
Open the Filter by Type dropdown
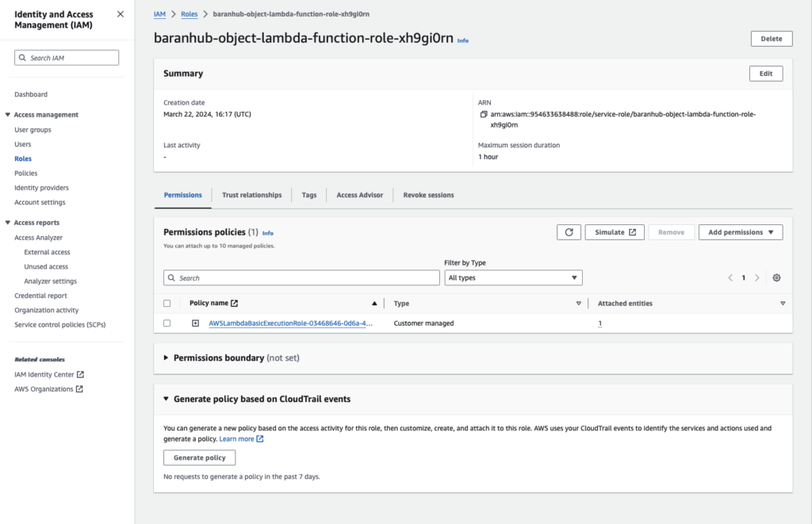click(513, 278)
